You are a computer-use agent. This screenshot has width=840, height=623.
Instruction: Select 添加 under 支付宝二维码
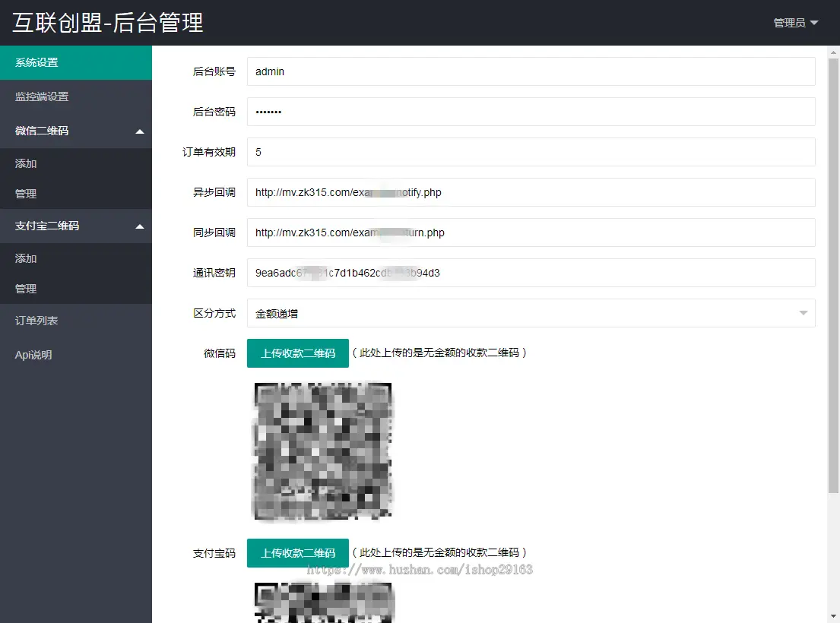pyautogui.click(x=75, y=258)
